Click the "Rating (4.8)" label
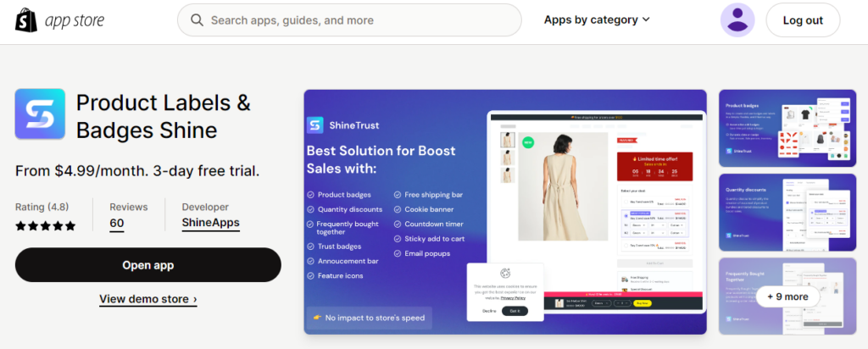Screen dimensions: 868x349 42,207
